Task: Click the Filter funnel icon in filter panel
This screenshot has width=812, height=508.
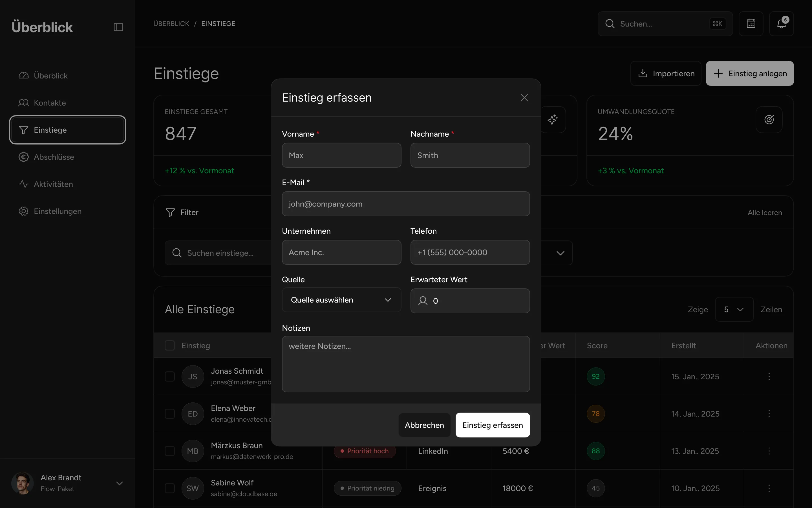Action: click(x=170, y=212)
